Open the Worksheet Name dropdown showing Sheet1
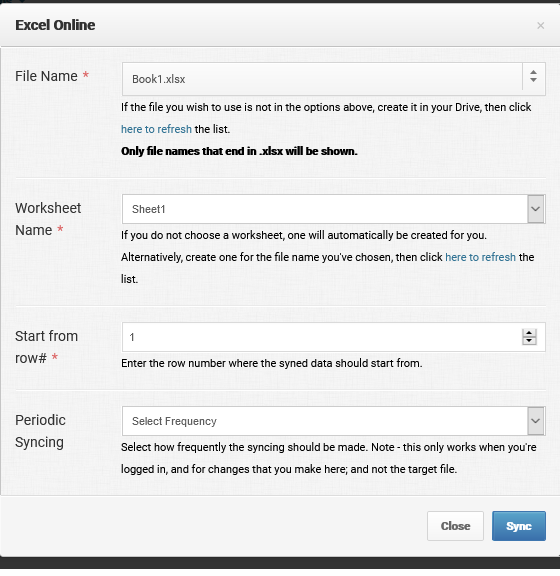 point(334,209)
